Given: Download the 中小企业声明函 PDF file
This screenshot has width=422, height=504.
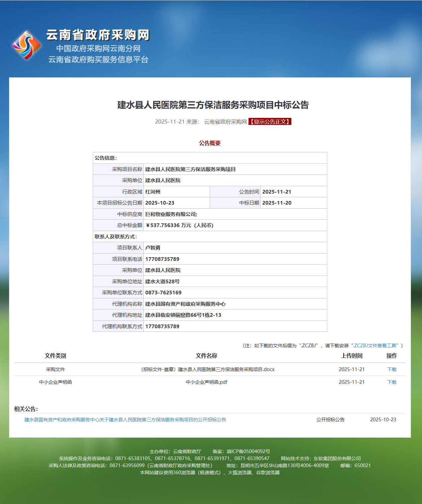Looking at the screenshot, I should pos(392,381).
